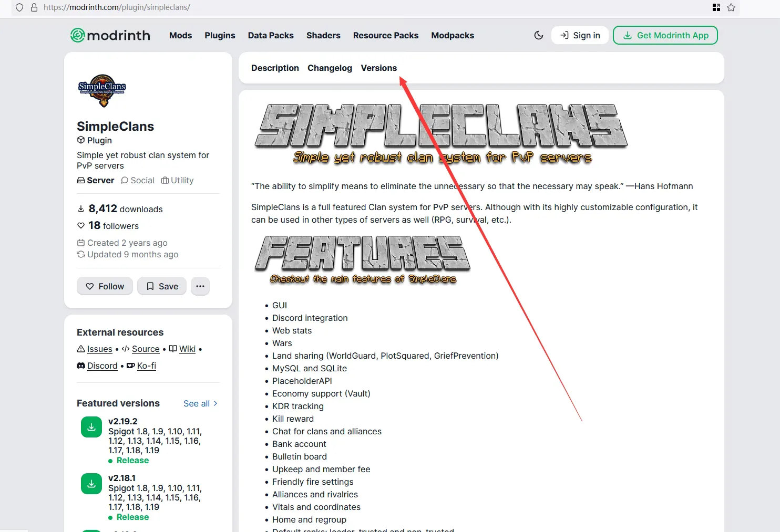This screenshot has height=532, width=780.
Task: Open the three-dots more options menu
Action: click(200, 286)
